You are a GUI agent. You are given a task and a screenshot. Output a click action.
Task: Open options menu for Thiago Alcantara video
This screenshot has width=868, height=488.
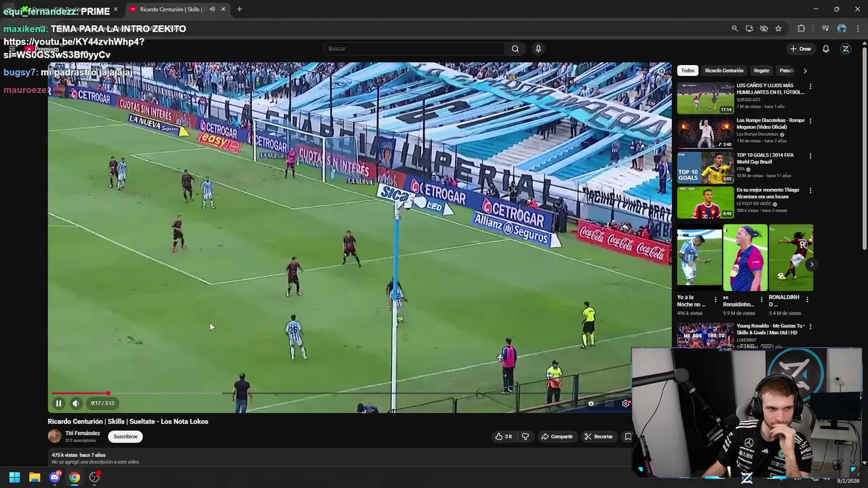pos(810,190)
